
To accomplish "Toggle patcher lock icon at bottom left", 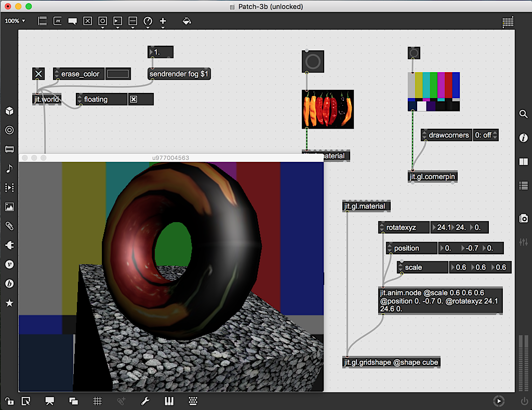I will (x=9, y=401).
